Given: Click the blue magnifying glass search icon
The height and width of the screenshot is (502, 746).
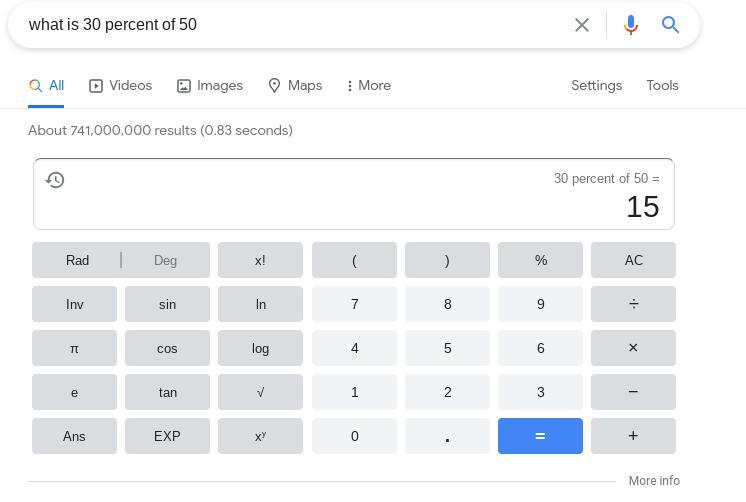Looking at the screenshot, I should click(671, 25).
